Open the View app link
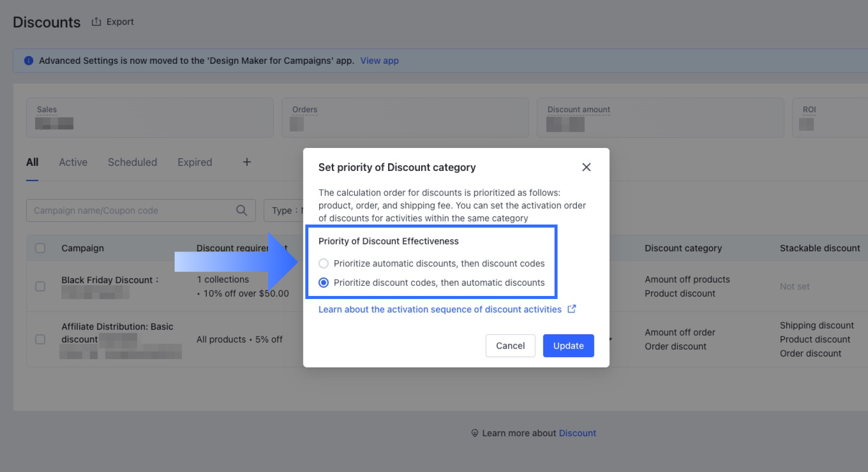Image resolution: width=868 pixels, height=472 pixels. click(379, 61)
